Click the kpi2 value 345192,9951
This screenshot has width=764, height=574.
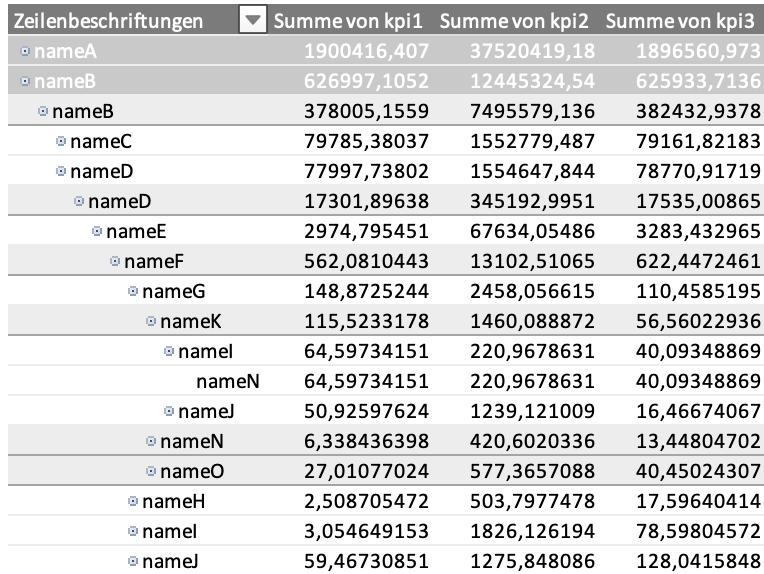[x=533, y=201]
